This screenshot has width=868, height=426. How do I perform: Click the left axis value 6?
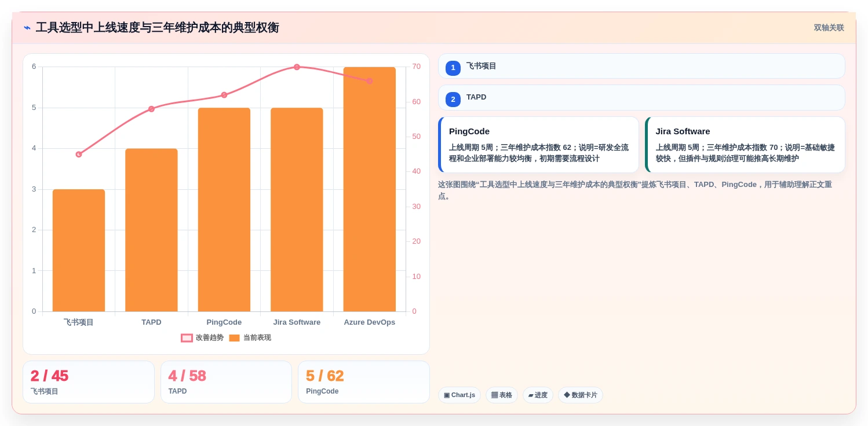(x=34, y=67)
